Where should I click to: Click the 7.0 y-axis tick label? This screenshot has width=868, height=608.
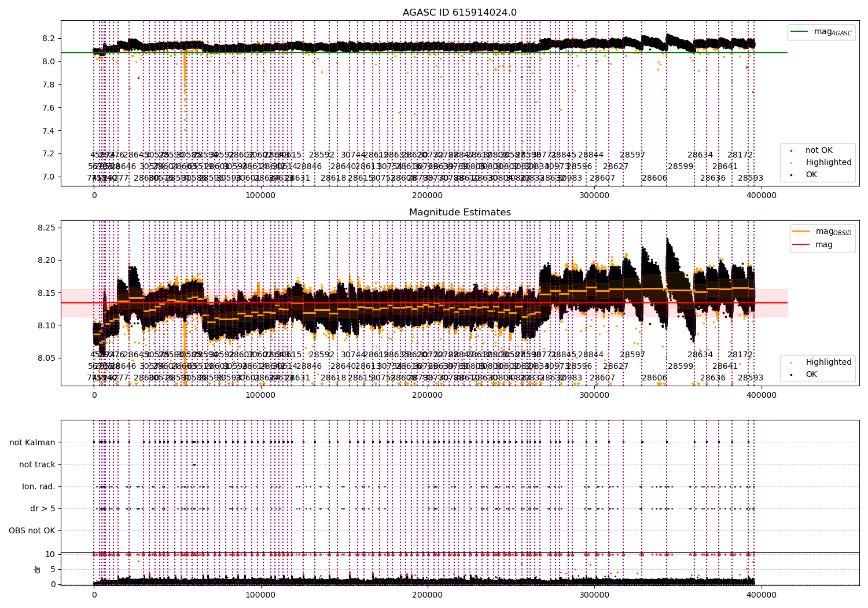point(48,177)
